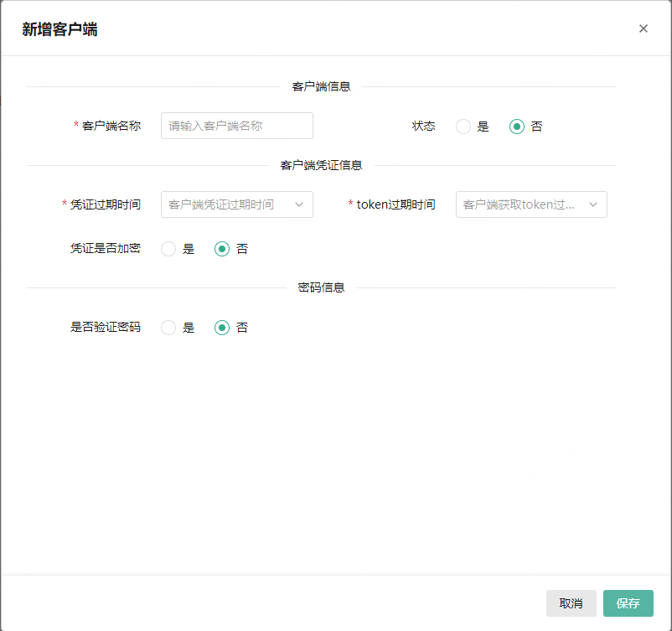Click the 客户端信息 section header
Viewport: 672px width, 631px height.
[x=321, y=85]
